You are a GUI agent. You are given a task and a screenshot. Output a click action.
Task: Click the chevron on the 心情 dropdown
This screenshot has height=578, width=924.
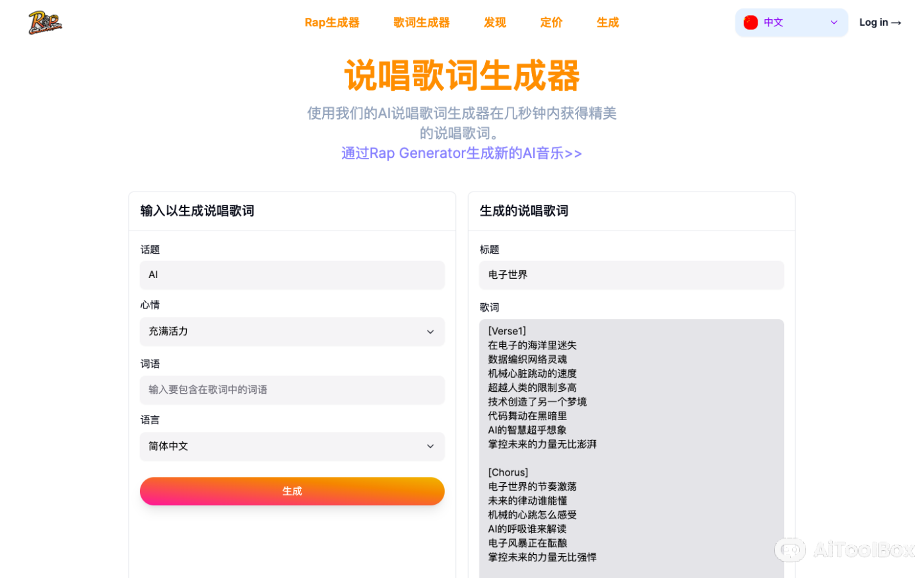[430, 332]
